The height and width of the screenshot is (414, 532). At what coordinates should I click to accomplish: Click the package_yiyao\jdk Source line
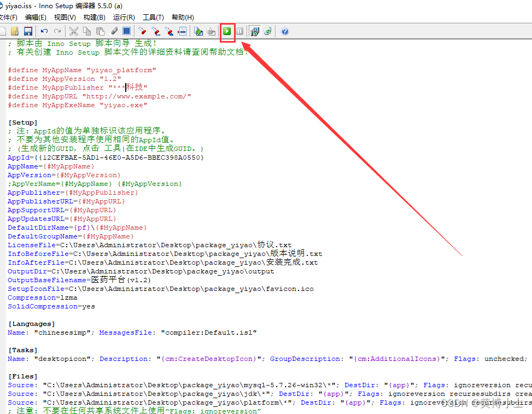pyautogui.click(x=270, y=394)
